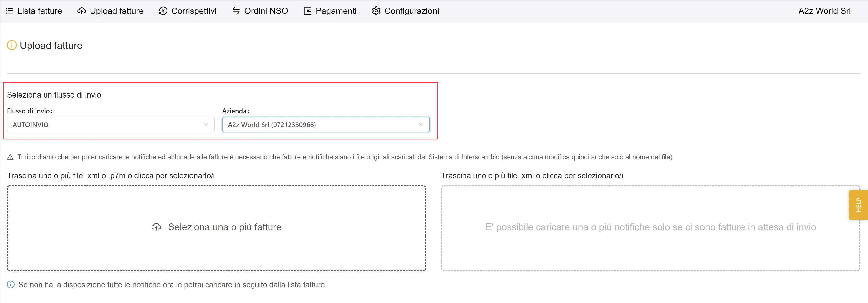
Task: Open the yellow HELP side tab
Action: point(858,205)
